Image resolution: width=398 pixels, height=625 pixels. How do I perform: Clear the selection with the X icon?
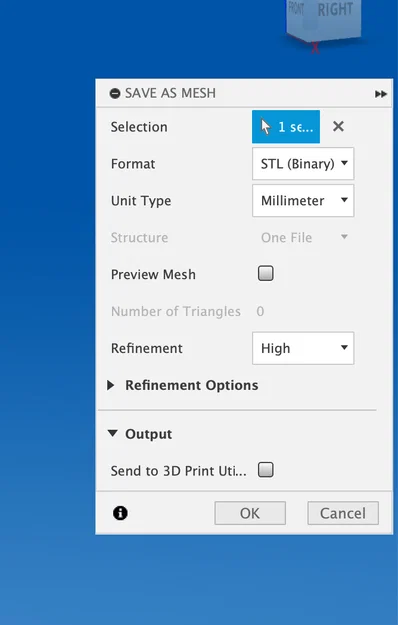click(x=338, y=126)
